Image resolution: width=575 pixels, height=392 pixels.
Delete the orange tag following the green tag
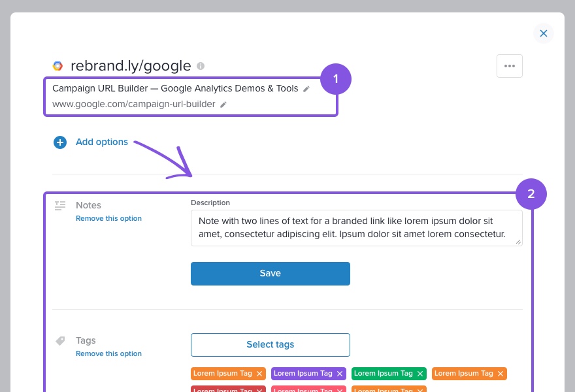501,374
